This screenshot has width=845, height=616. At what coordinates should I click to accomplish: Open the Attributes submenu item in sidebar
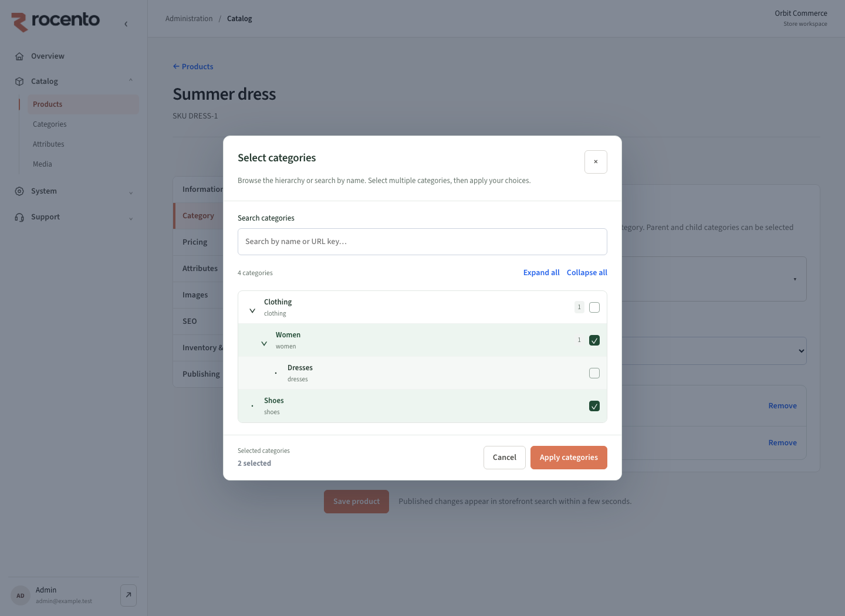pos(83,144)
